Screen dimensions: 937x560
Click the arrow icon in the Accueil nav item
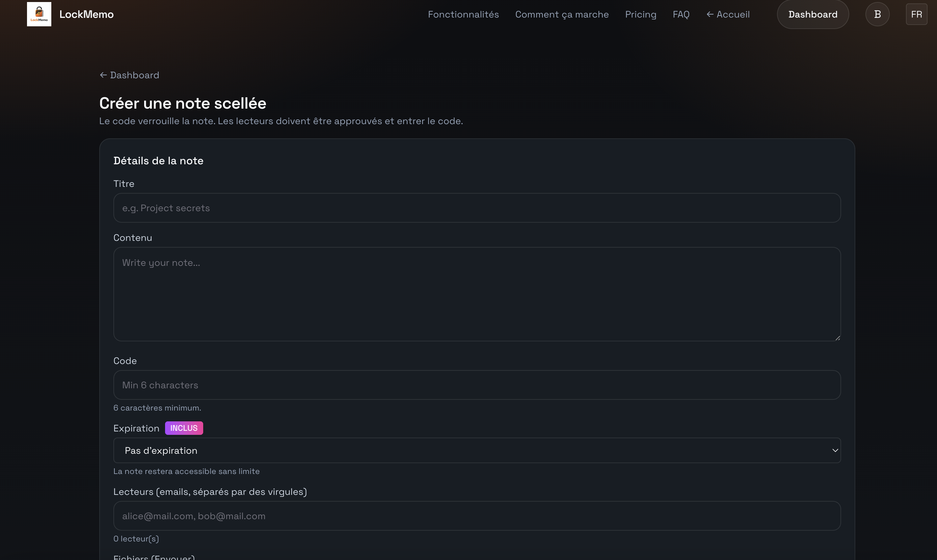(x=710, y=14)
